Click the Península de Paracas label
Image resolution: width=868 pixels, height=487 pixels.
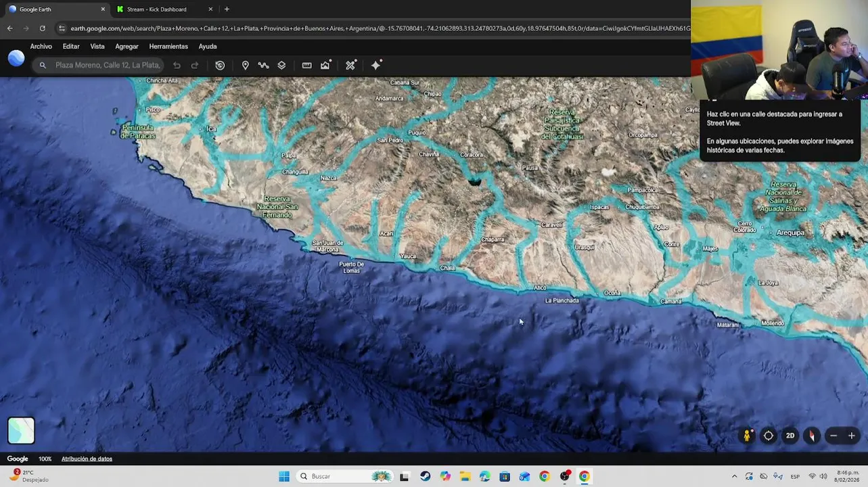click(138, 131)
